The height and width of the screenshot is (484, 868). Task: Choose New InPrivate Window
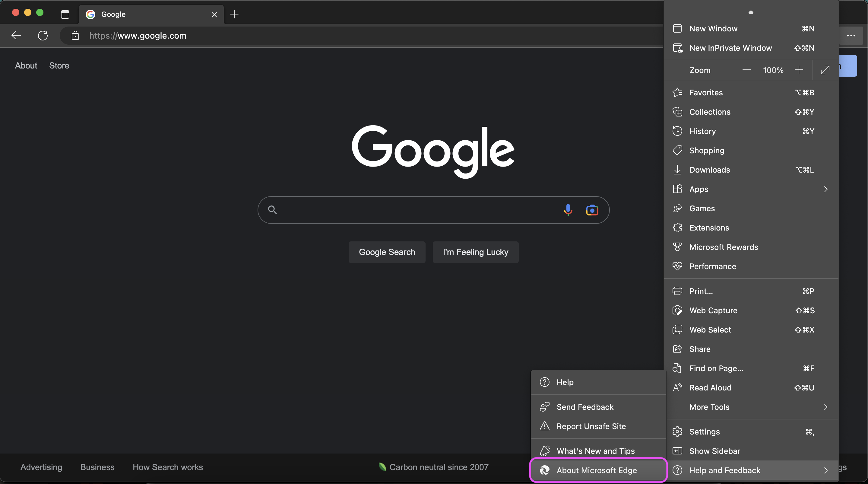pos(730,48)
